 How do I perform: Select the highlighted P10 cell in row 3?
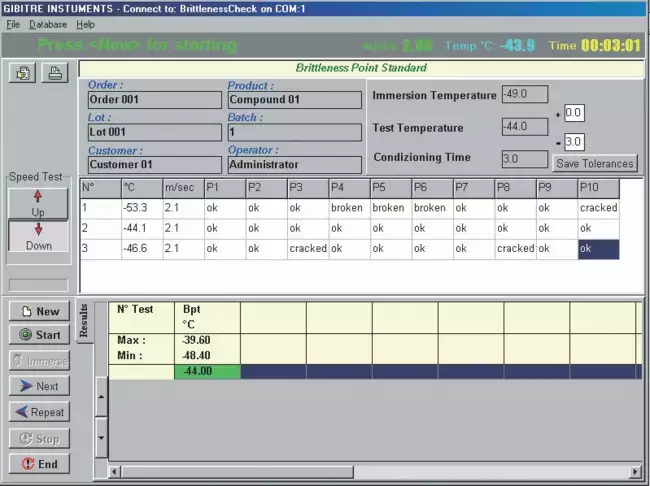[x=597, y=249]
